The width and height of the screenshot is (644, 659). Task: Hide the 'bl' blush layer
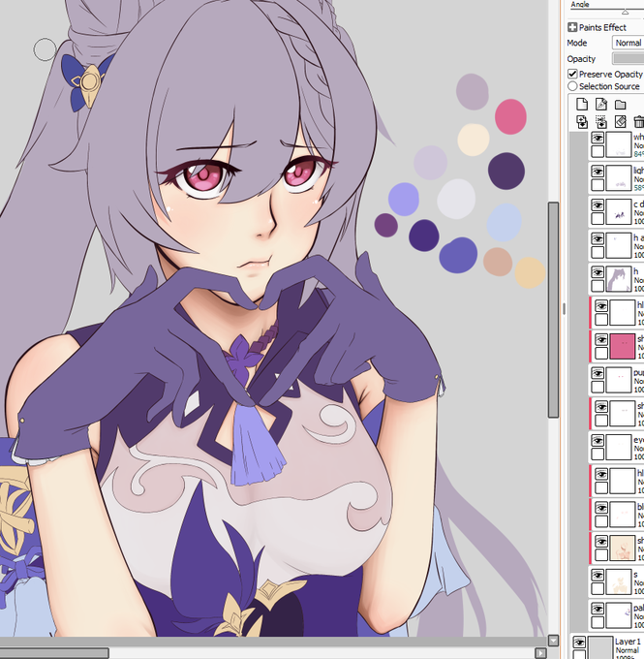tap(601, 508)
